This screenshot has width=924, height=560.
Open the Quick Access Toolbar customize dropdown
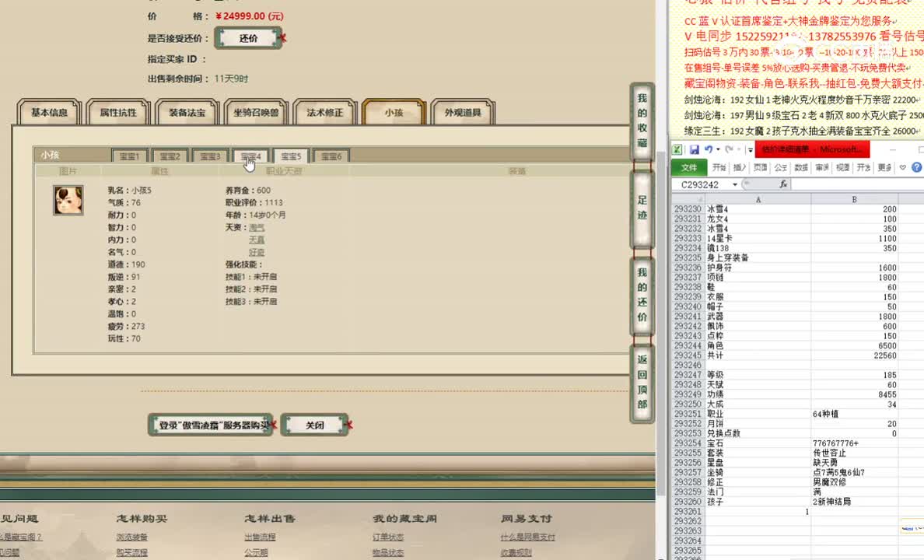tap(749, 149)
